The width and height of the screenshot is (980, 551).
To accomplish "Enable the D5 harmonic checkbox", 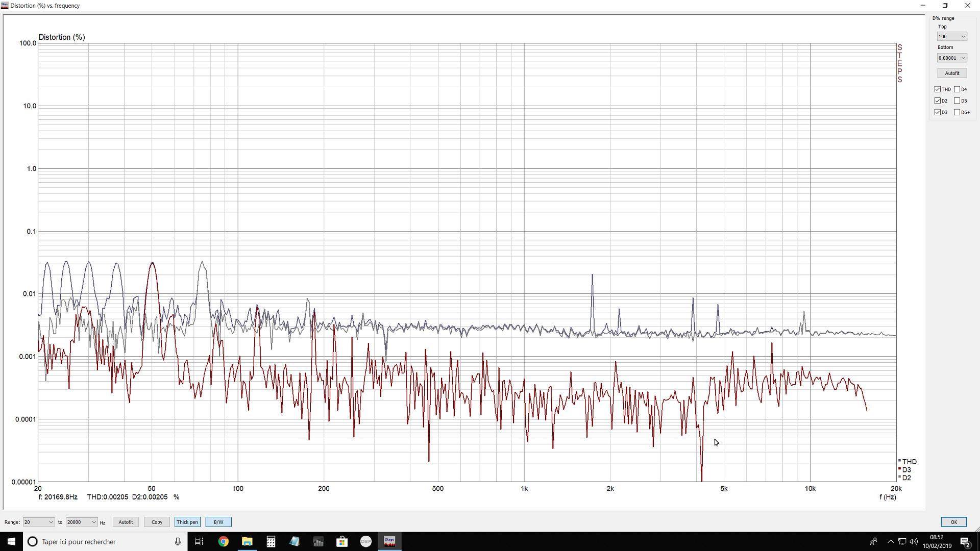I will click(x=957, y=101).
